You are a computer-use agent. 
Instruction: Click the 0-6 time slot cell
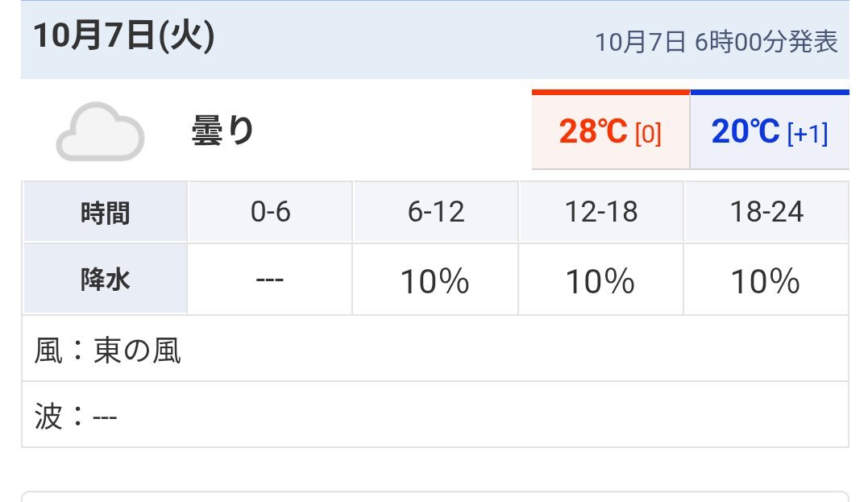[270, 213]
